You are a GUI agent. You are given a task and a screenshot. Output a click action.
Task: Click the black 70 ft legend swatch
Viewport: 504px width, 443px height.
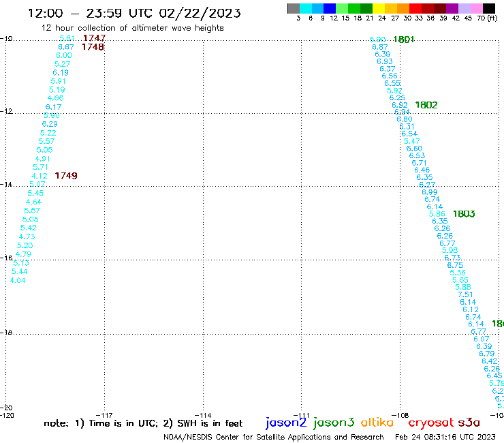coord(488,8)
